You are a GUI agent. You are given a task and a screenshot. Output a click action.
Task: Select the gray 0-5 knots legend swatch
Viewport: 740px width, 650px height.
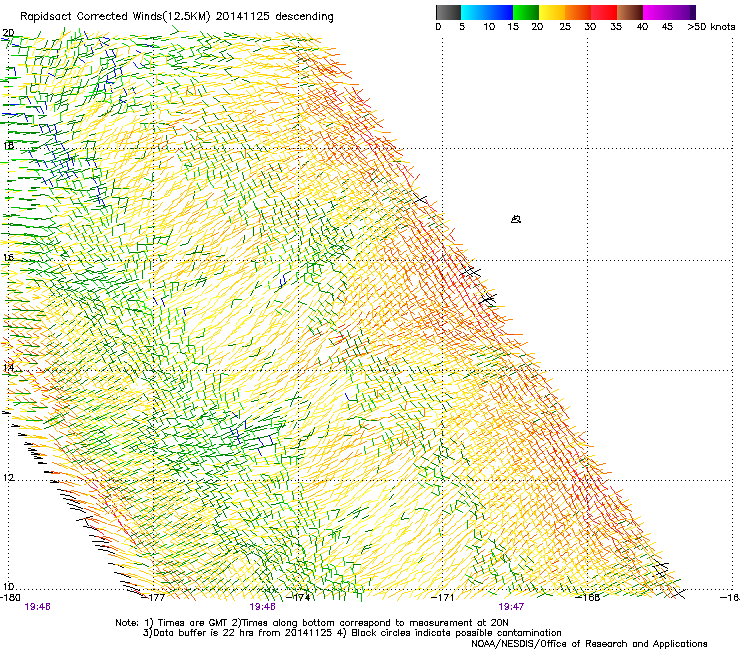(x=448, y=12)
